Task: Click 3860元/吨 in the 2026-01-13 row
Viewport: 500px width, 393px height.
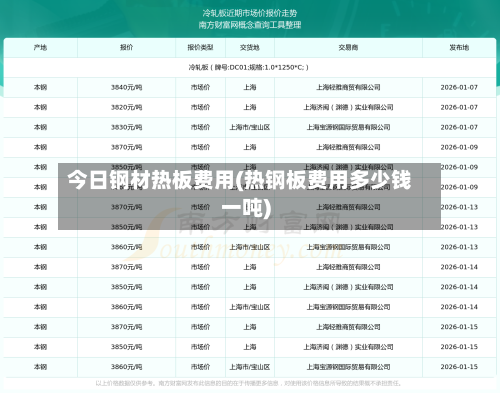Action: (x=126, y=247)
